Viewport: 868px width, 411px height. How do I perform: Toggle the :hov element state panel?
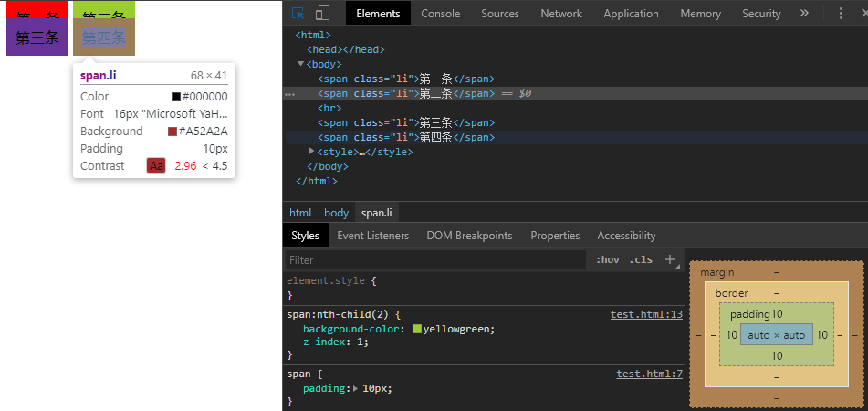pyautogui.click(x=607, y=260)
